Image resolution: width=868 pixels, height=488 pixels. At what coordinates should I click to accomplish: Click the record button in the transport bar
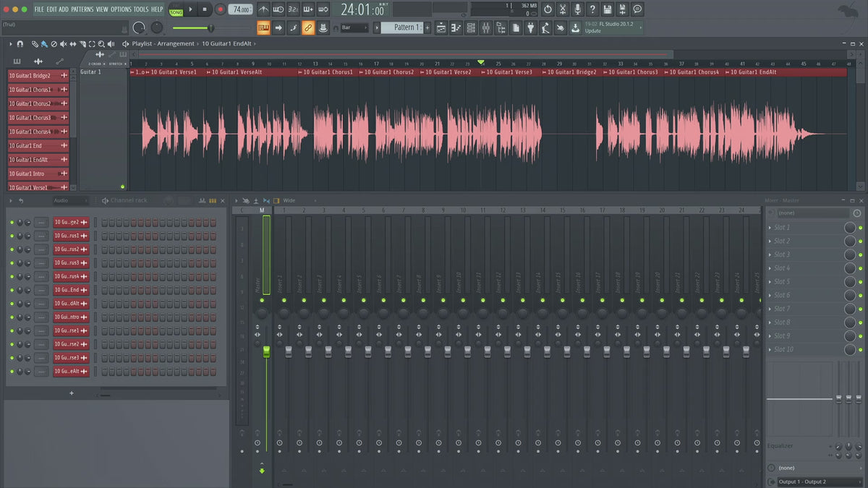tap(220, 9)
